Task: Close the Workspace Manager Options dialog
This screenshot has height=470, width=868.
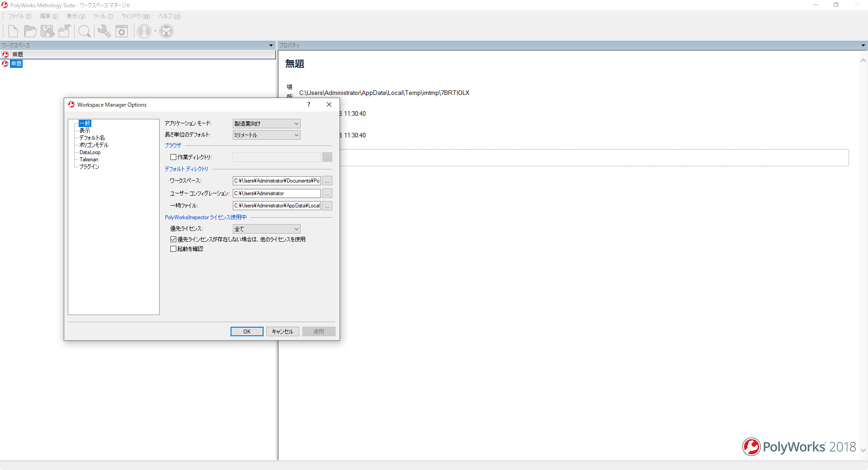Action: [x=329, y=104]
